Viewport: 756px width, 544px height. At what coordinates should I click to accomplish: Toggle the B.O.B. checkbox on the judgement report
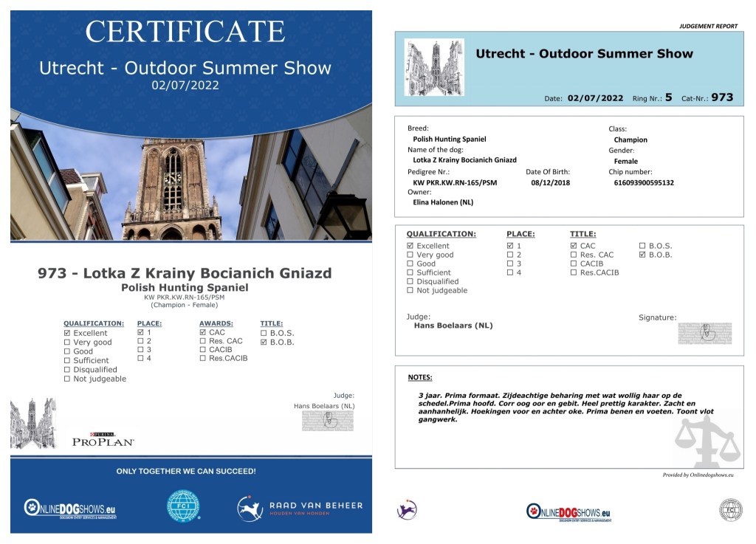[x=642, y=255]
